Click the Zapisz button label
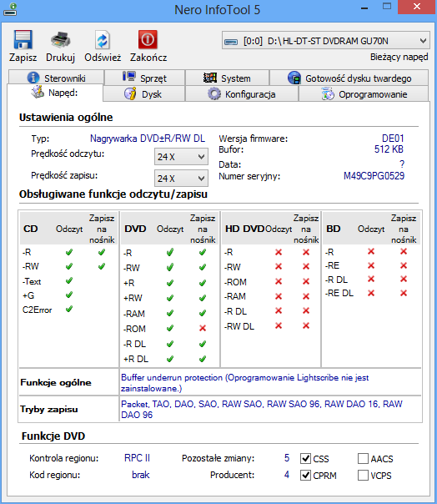This screenshot has height=504, width=437. click(23, 58)
